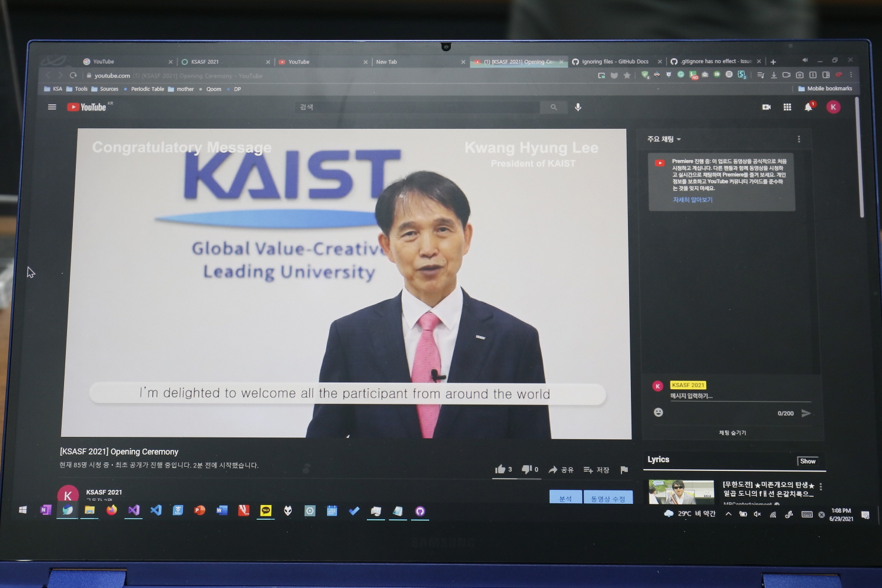Switch to the KSASF 2021 browser tab
The width and height of the screenshot is (882, 588).
(225, 62)
